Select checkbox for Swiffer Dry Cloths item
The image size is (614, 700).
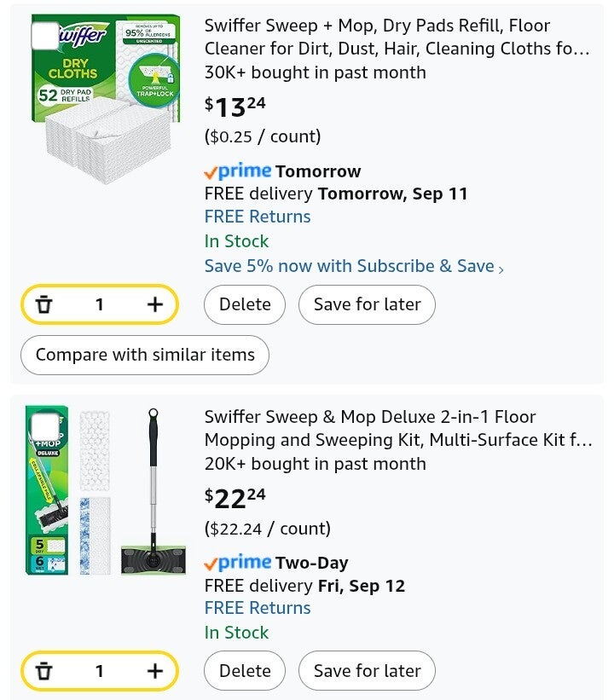[x=45, y=35]
